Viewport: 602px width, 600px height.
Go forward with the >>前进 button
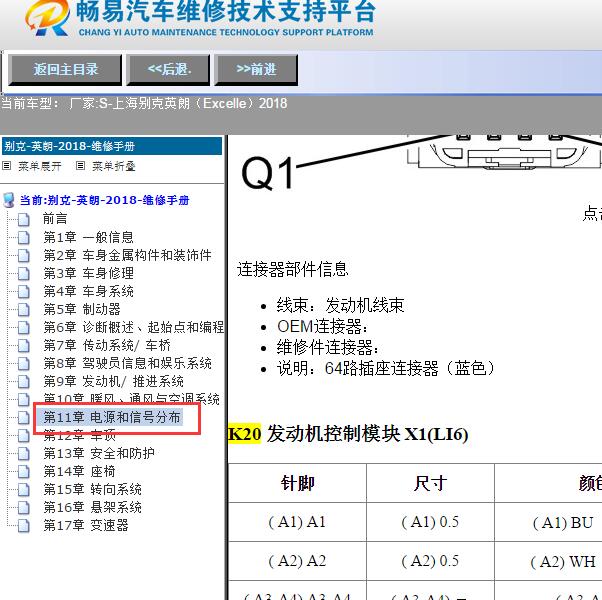[x=256, y=69]
